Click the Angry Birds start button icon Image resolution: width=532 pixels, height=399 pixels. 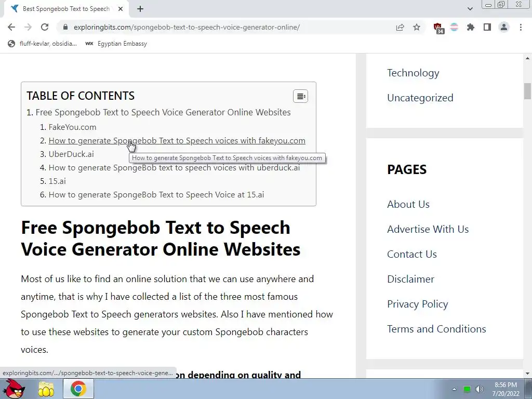coord(14,389)
